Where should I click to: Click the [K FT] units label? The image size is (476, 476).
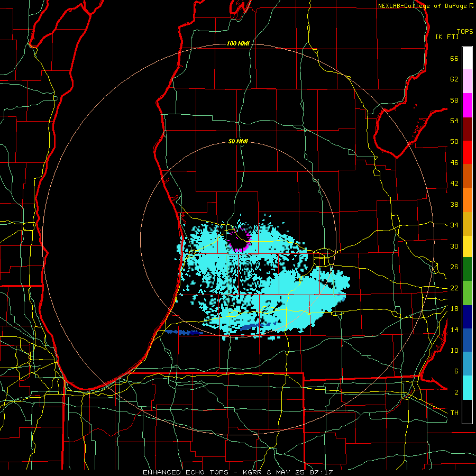(x=447, y=37)
